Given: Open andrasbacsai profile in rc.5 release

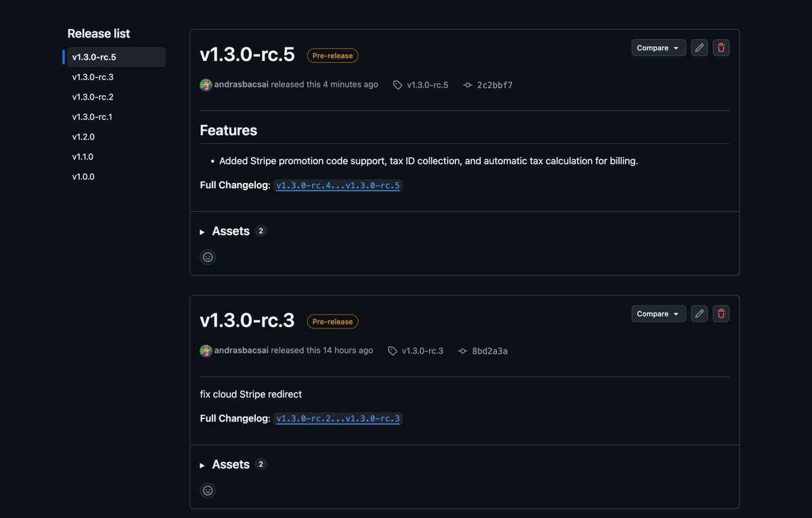Looking at the screenshot, I should pyautogui.click(x=241, y=85).
